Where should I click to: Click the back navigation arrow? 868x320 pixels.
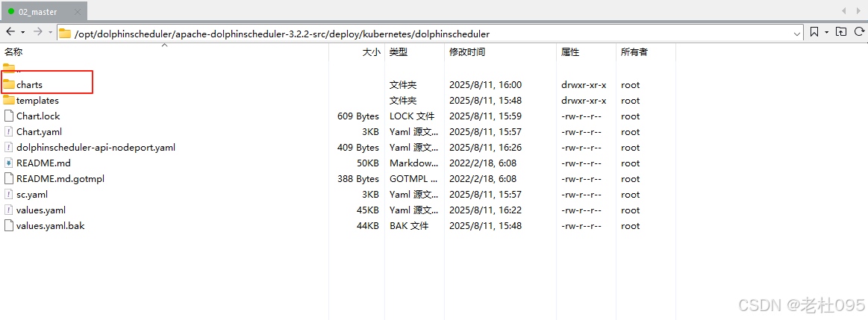(x=10, y=33)
